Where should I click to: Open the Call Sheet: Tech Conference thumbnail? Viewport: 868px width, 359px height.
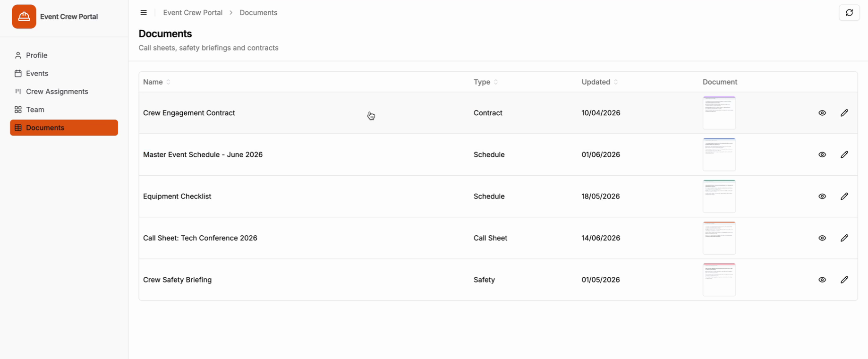719,238
